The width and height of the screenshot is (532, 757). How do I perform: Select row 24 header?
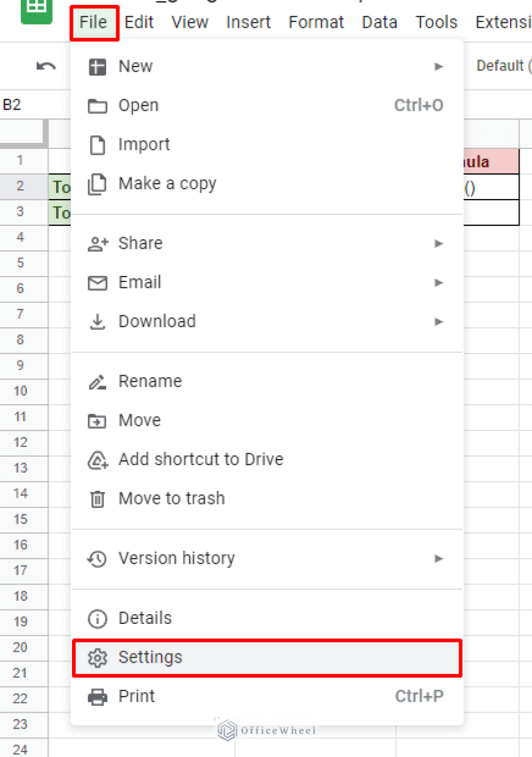20,749
